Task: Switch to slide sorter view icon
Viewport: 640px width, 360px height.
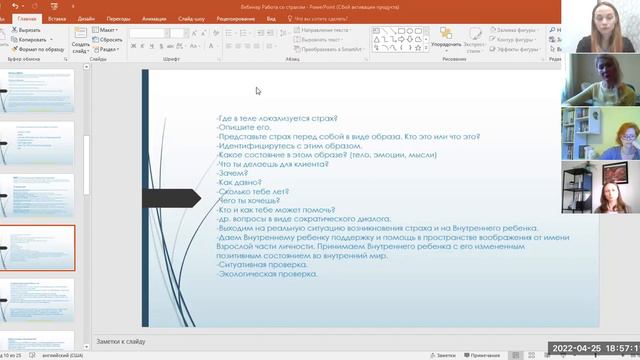Action: tap(531, 356)
